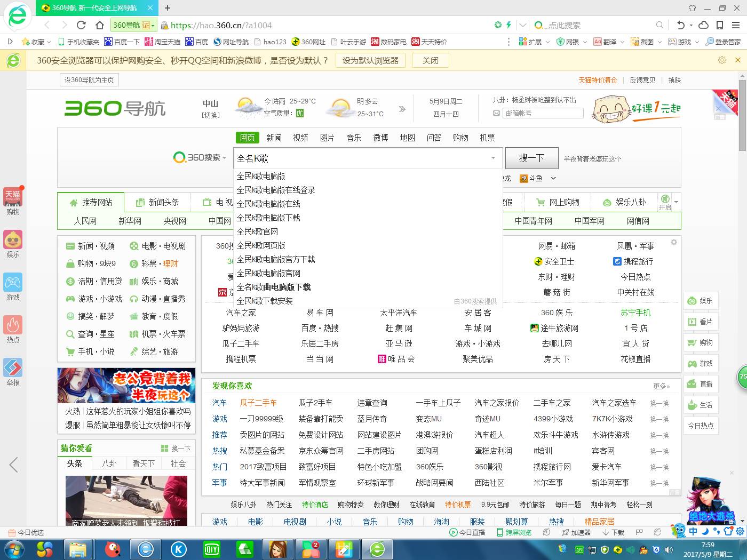The height and width of the screenshot is (560, 747).
Task: Expand dropdown arrow beside 开启 switch
Action: [x=676, y=202]
